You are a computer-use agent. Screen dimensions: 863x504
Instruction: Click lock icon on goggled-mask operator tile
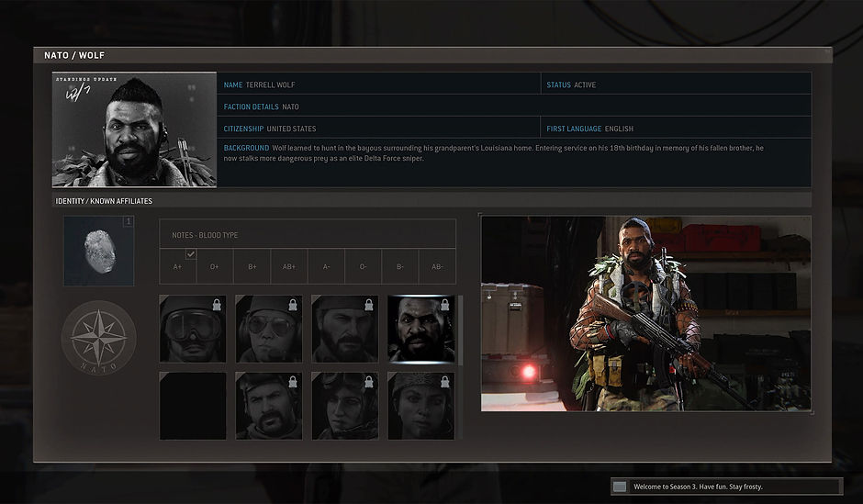tap(217, 304)
